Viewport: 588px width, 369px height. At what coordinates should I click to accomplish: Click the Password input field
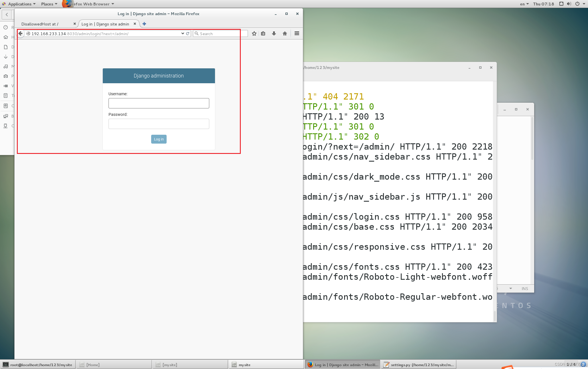click(159, 124)
